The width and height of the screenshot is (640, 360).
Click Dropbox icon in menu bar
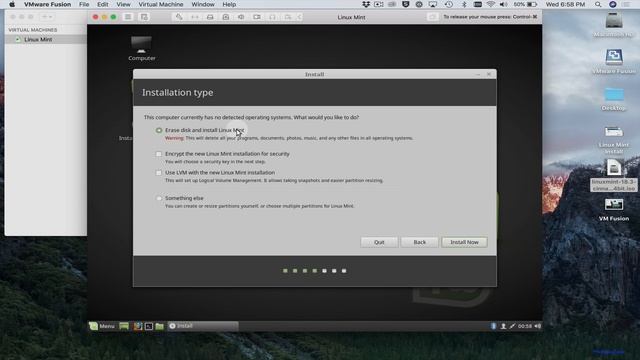366,4
